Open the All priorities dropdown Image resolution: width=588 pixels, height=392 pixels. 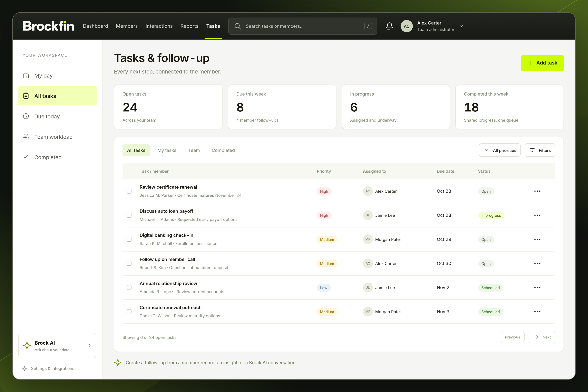click(500, 150)
